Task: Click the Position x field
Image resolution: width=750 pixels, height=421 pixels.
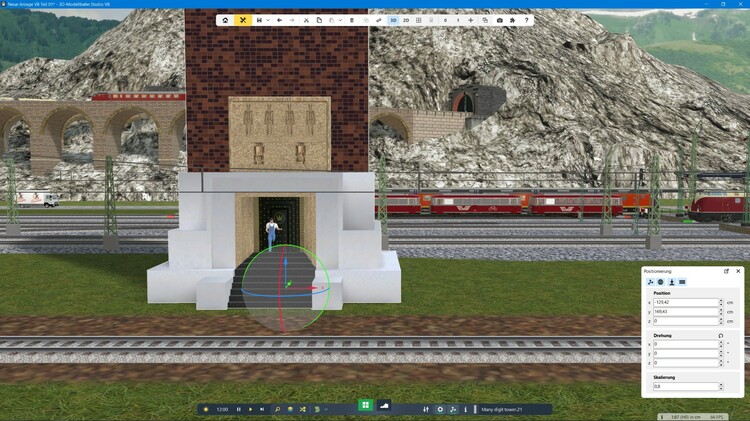Action: coord(685,302)
